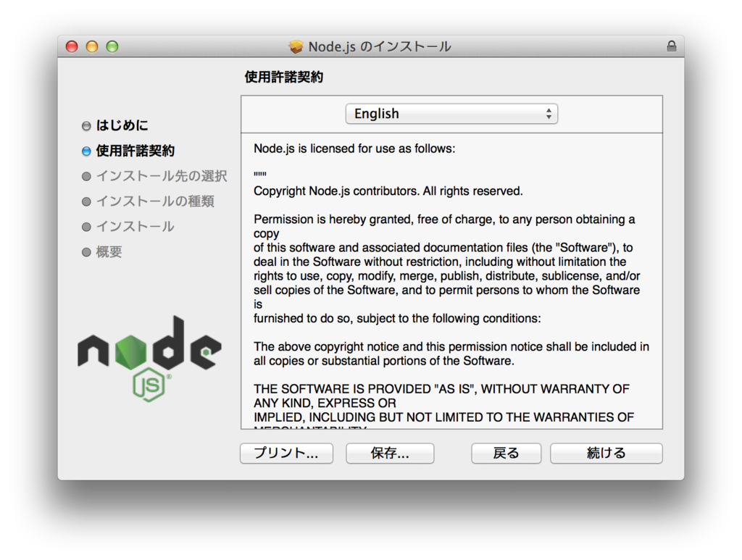
Task: Click the "Copyright Node.js contributors" line
Action: tap(388, 191)
